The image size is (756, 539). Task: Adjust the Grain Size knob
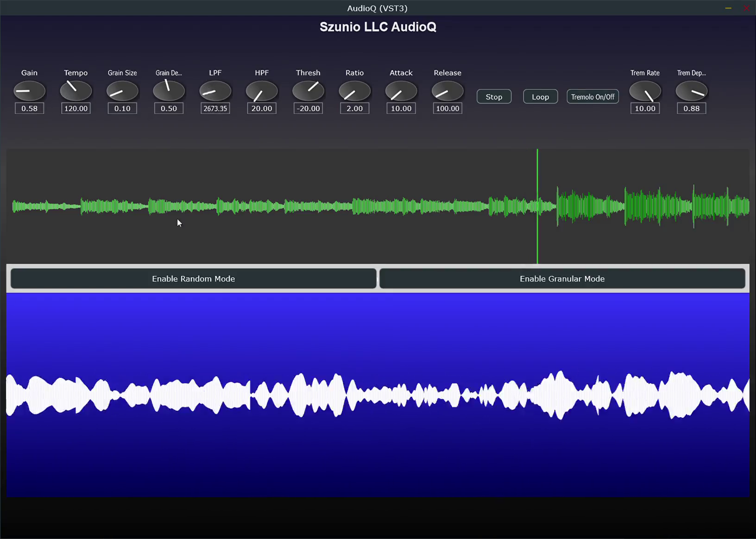point(122,91)
